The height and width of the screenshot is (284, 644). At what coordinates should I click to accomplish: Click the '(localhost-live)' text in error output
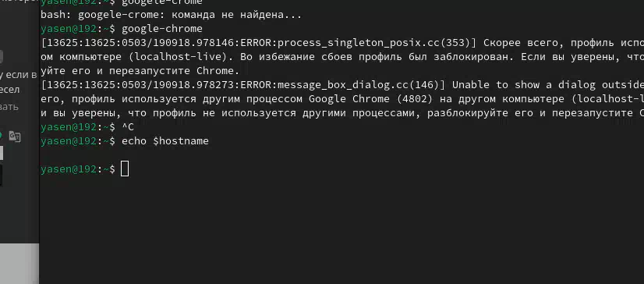click(x=178, y=57)
